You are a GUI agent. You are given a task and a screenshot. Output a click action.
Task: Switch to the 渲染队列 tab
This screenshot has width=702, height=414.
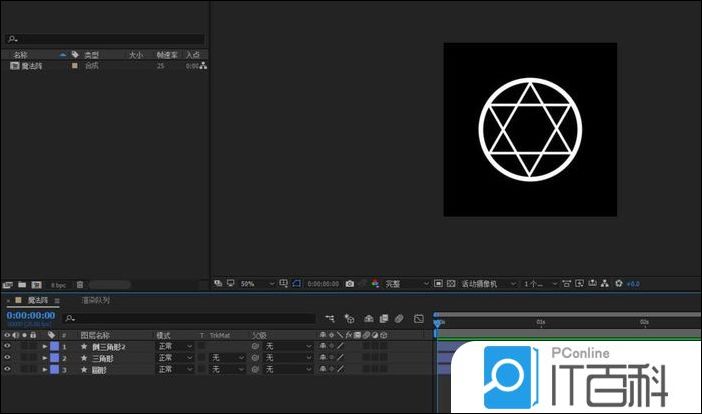95,300
